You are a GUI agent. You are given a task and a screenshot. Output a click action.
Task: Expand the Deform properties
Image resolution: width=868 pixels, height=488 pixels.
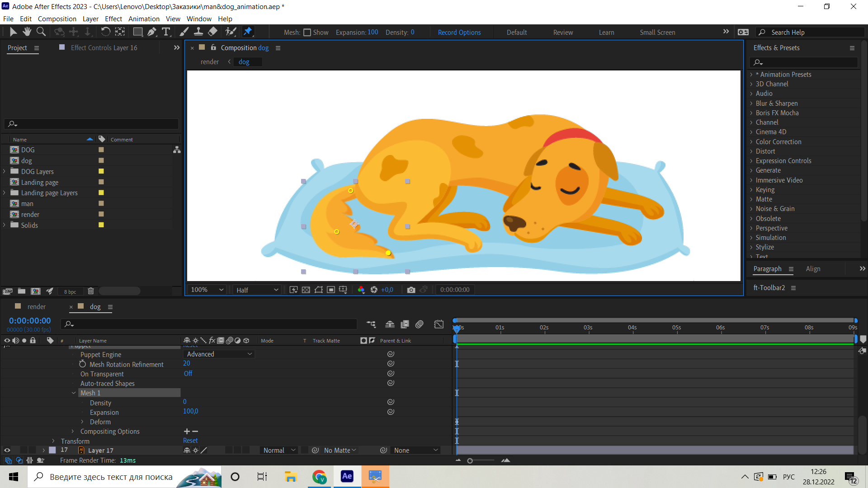click(82, 422)
